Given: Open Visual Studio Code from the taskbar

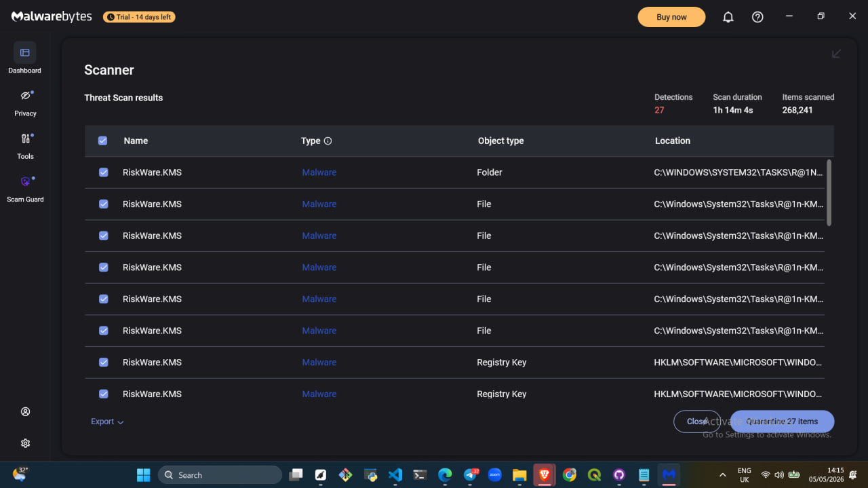Looking at the screenshot, I should 395,475.
